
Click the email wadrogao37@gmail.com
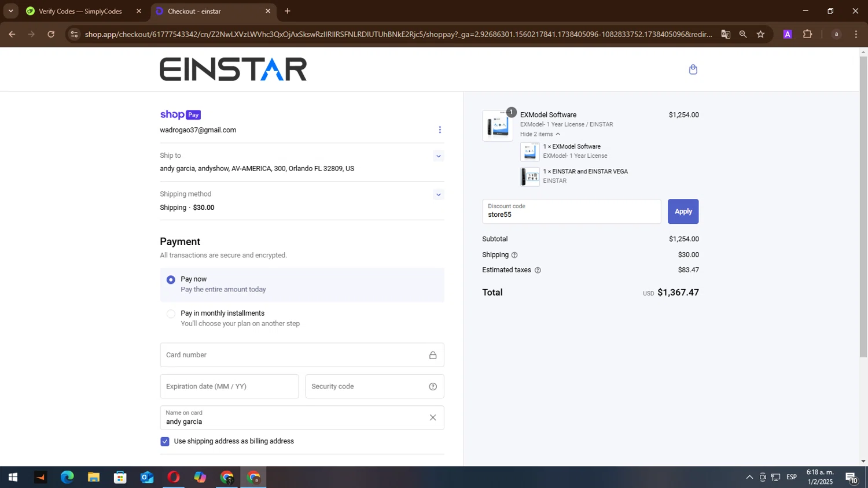tap(198, 130)
